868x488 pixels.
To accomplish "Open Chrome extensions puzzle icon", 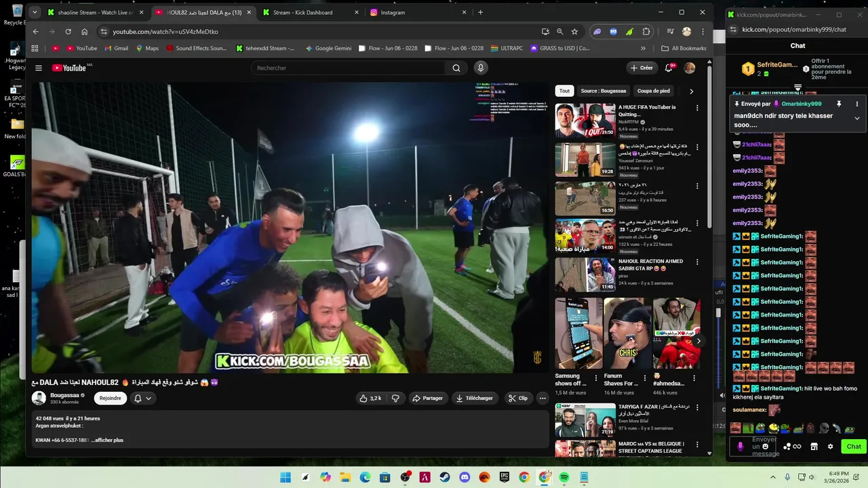I will click(646, 31).
